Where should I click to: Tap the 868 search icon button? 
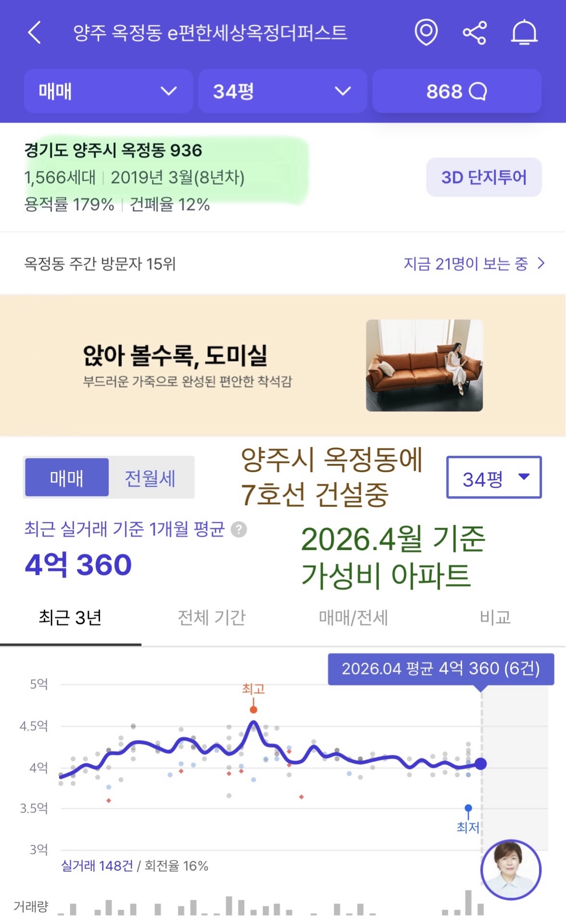[x=457, y=91]
